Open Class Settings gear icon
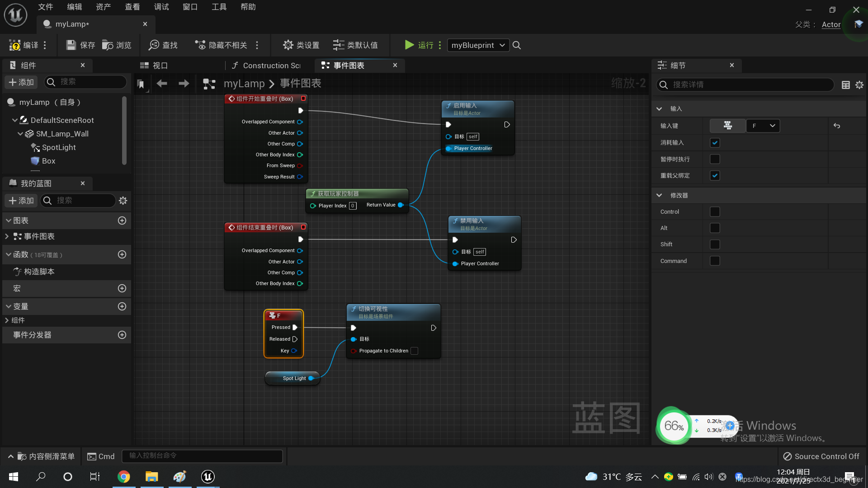Viewport: 868px width, 488px height. [x=288, y=45]
